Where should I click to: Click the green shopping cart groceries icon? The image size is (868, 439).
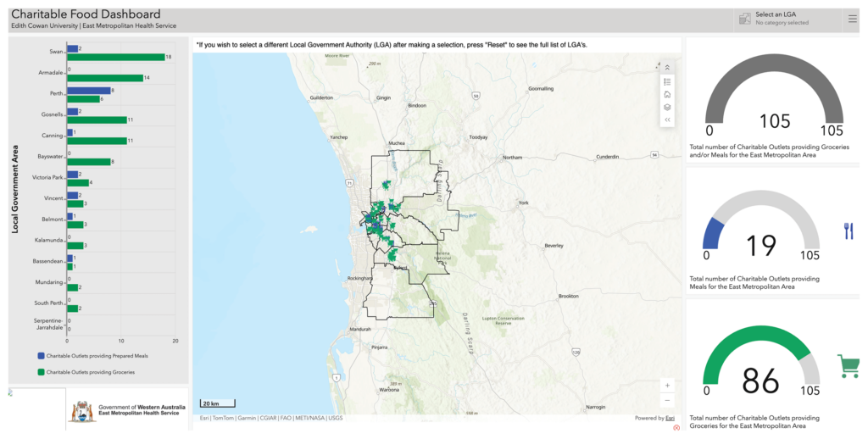coord(848,366)
